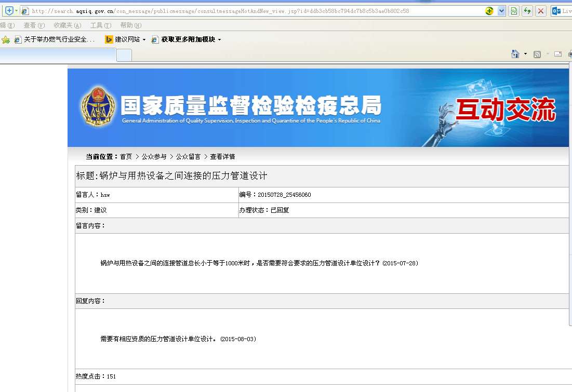Image resolution: width=572 pixels, height=392 pixels.
Task: Click the 回复内容： header row
Action: click(x=322, y=301)
